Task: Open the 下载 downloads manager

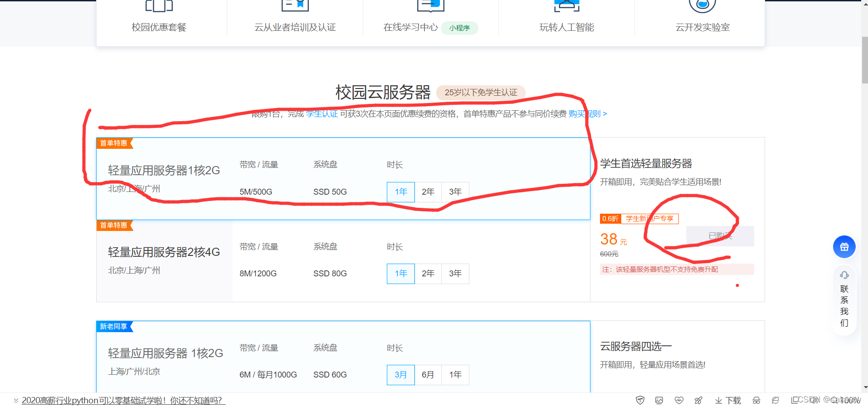Action: tap(728, 400)
